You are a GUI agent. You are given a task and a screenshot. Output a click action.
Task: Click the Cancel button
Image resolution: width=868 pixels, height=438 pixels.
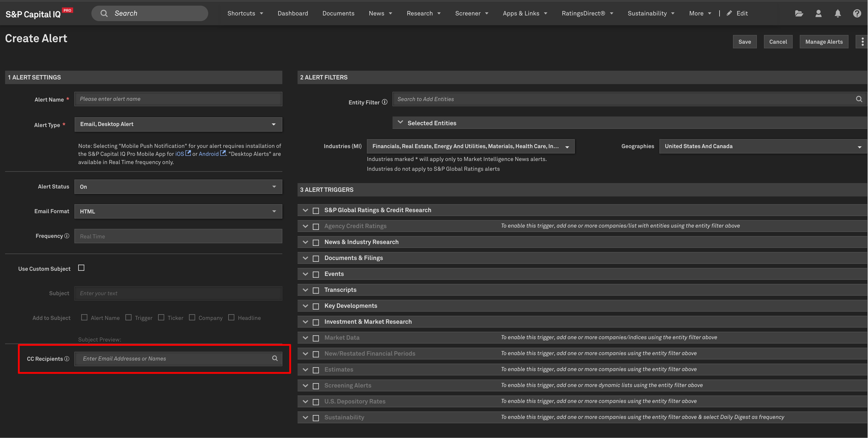click(778, 42)
